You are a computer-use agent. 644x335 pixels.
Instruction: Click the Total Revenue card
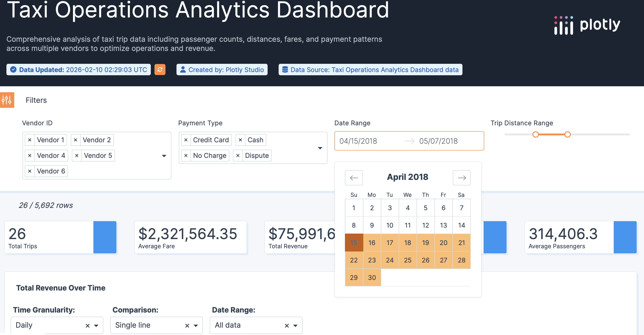click(x=300, y=237)
